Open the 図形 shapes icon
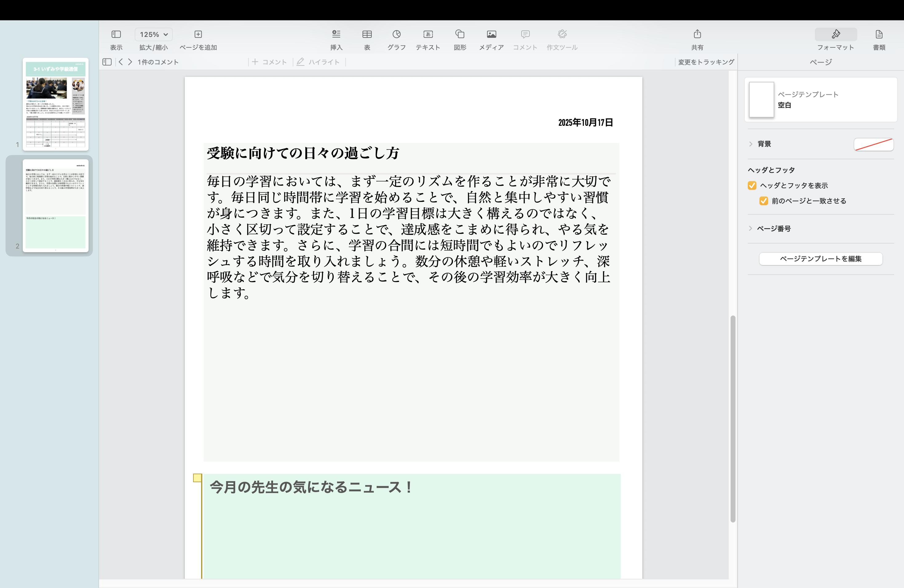904x588 pixels. [x=460, y=34]
